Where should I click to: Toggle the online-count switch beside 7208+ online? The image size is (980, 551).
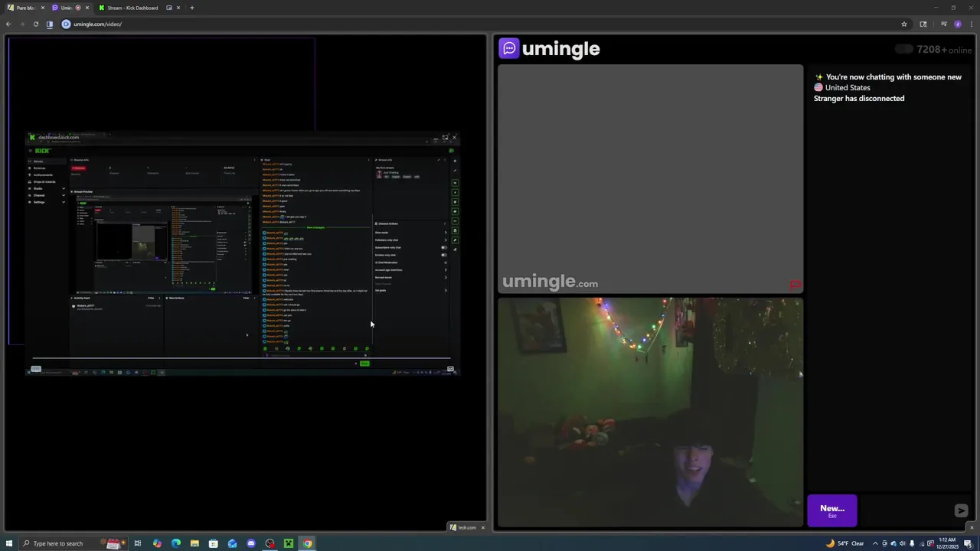(903, 49)
